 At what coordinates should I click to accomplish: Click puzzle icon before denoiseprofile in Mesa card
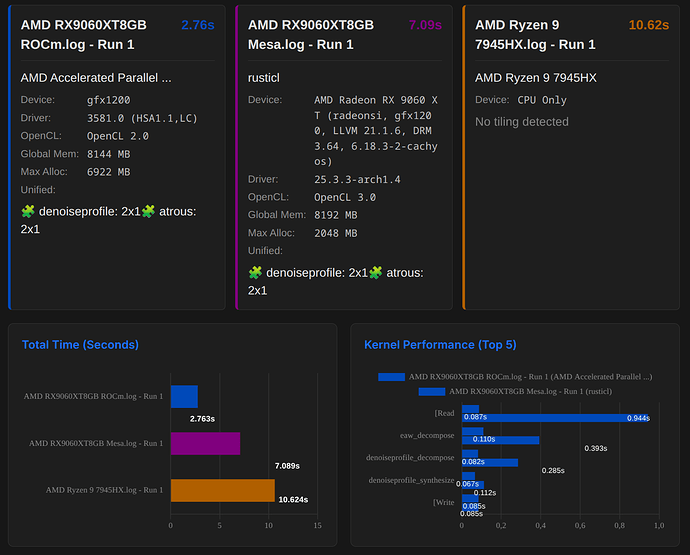[255, 273]
